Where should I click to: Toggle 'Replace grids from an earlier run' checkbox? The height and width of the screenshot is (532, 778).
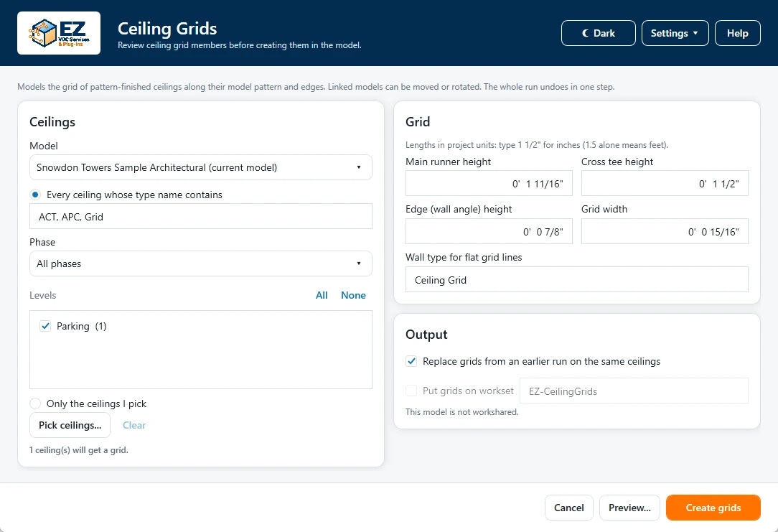click(x=411, y=361)
